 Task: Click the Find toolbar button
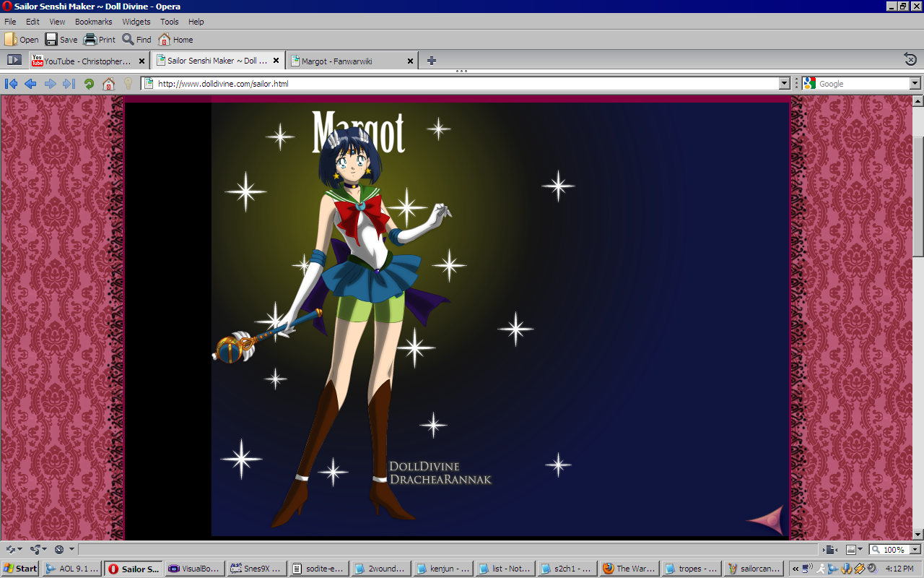click(x=136, y=40)
